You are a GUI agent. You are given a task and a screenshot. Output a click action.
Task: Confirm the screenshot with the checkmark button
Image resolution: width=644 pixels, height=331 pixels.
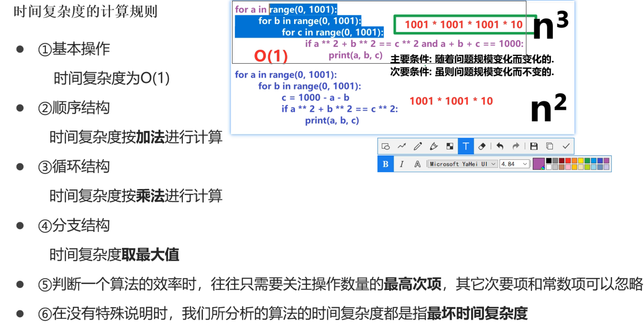coord(566,146)
